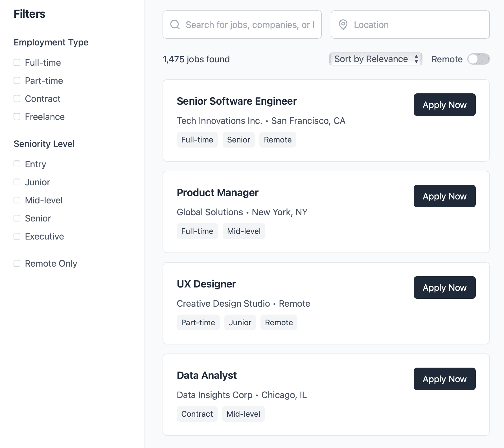Click into the job search field
Viewport: 504px width, 448px height.
[250, 25]
